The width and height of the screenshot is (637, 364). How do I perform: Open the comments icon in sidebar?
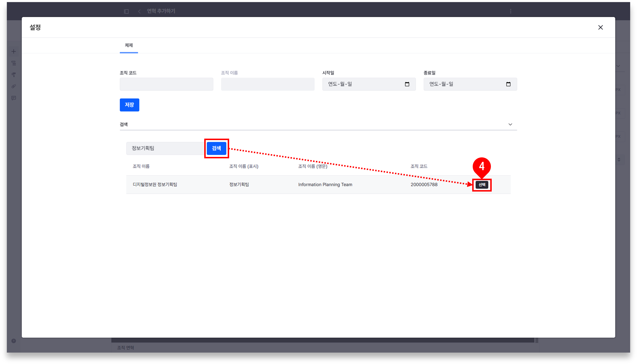point(14,98)
